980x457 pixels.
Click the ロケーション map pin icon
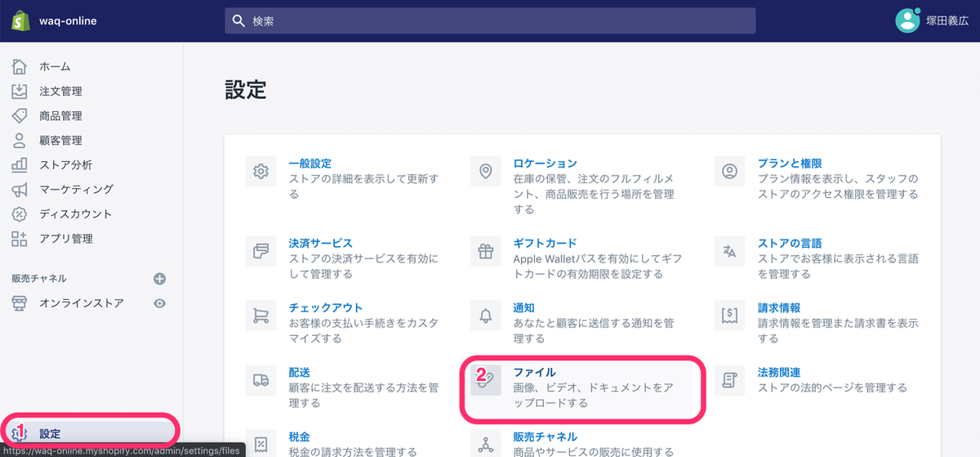[486, 172]
